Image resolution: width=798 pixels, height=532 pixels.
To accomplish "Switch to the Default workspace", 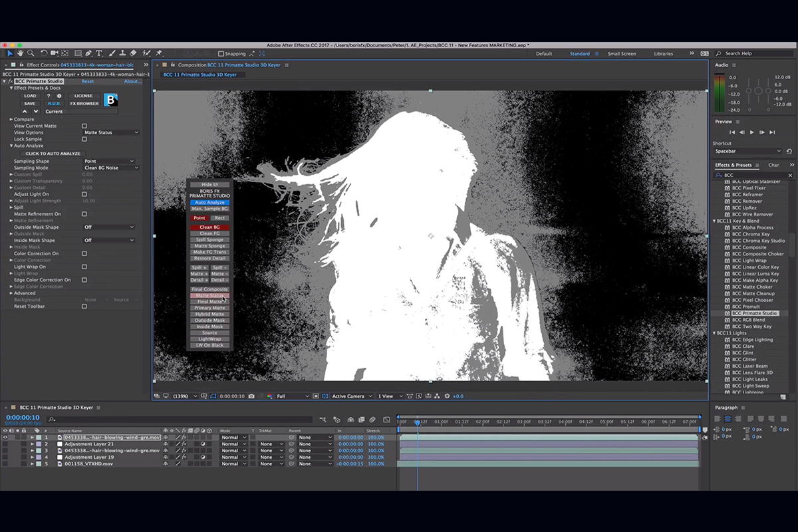I will (x=544, y=54).
